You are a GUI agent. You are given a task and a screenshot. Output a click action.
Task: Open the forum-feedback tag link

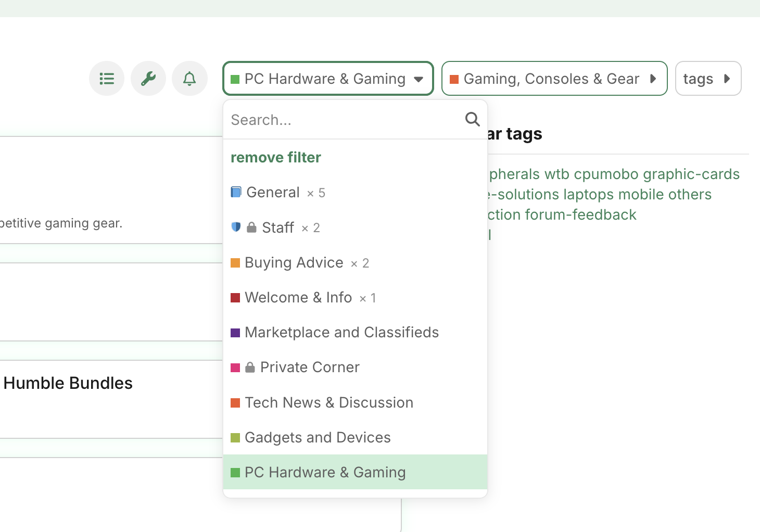tap(581, 214)
